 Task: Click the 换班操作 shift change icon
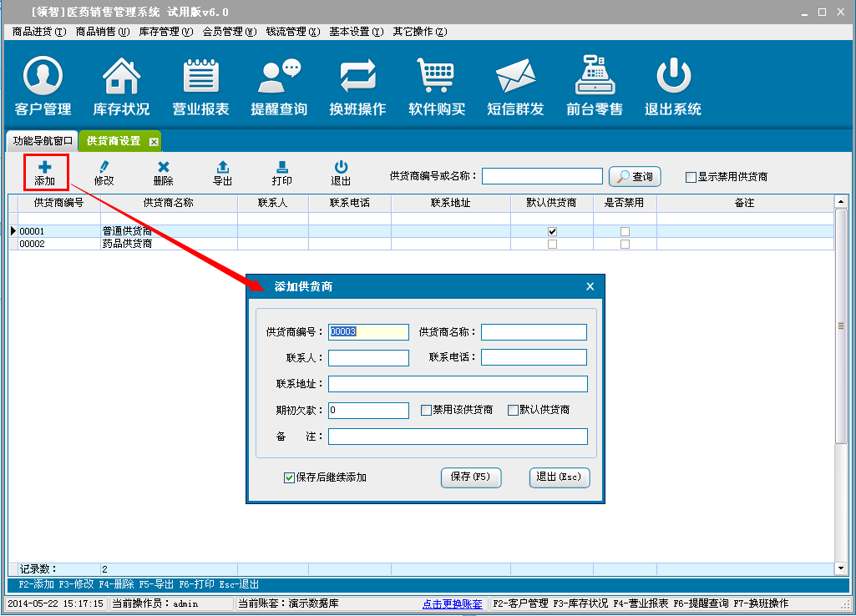(x=357, y=78)
